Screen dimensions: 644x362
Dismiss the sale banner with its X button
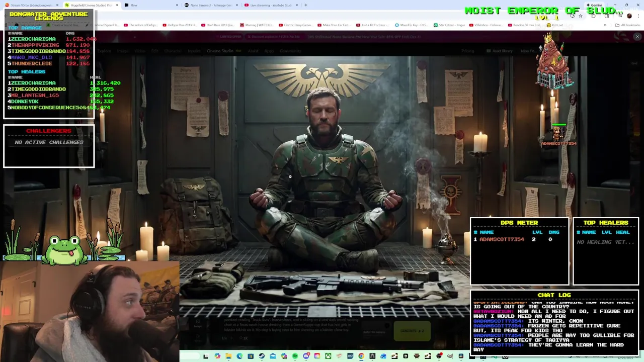[637, 37]
